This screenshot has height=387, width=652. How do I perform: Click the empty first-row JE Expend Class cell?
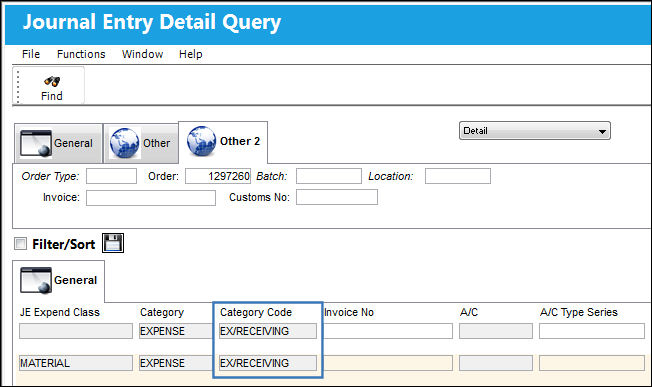(76, 331)
